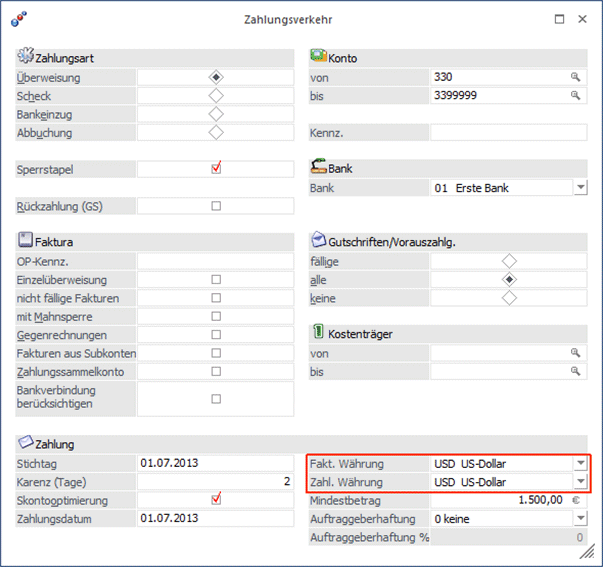The image size is (603, 567).
Task: Click the lookup icon in Konto bis field
Action: click(x=575, y=95)
